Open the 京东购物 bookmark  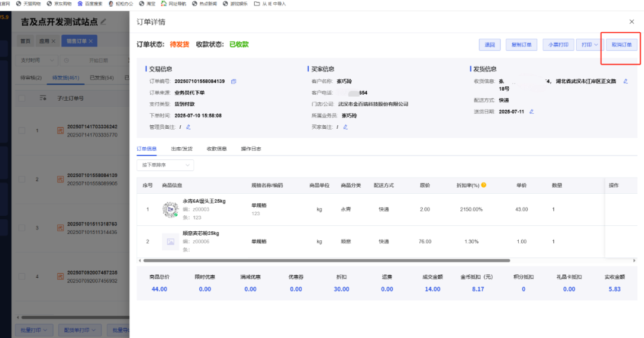59,4
